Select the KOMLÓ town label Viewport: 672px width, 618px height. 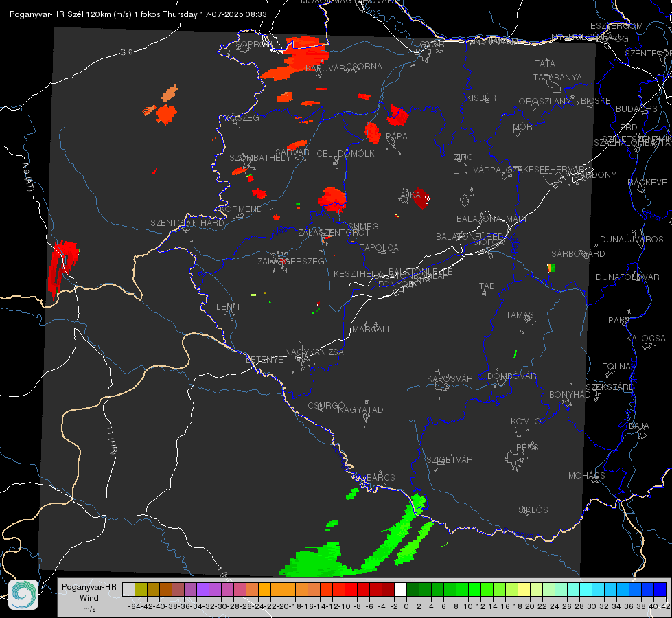525,422
